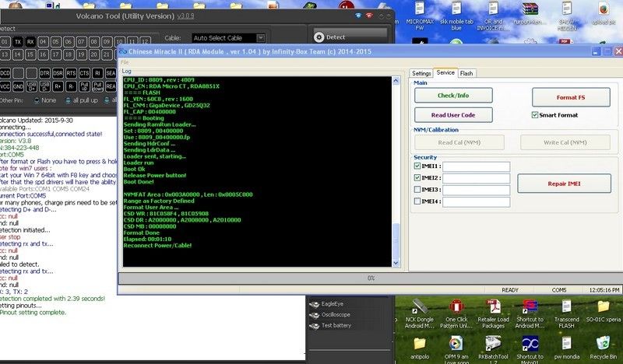Open the Settings tab
Image resolution: width=623 pixels, height=364 pixels.
pyautogui.click(x=421, y=73)
